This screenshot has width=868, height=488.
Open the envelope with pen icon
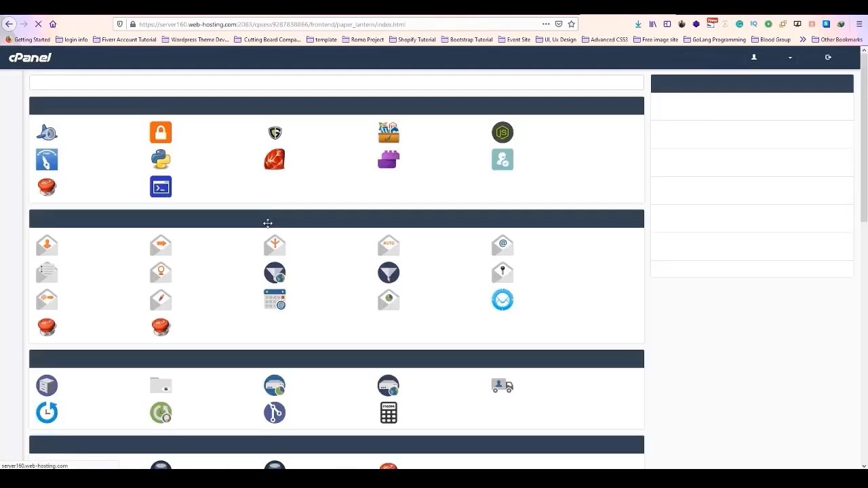(x=161, y=300)
